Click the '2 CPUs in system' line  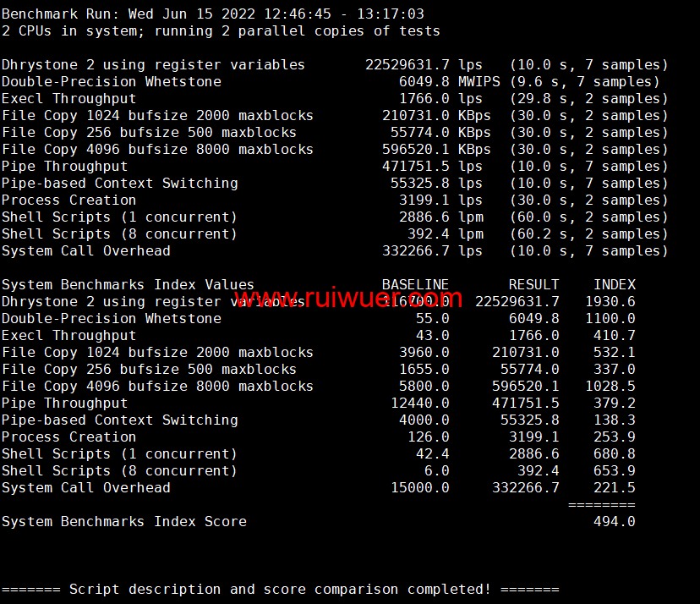pyautogui.click(x=221, y=31)
